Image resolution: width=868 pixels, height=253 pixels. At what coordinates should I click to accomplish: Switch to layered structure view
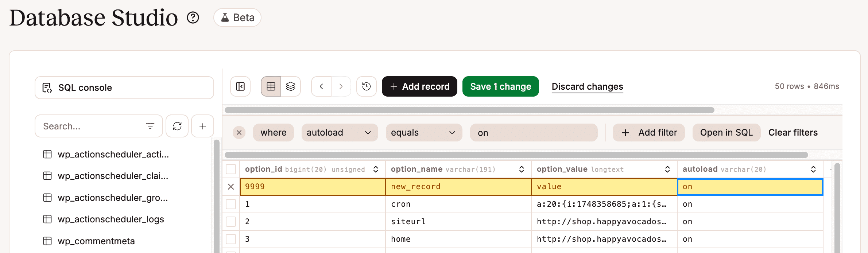291,86
